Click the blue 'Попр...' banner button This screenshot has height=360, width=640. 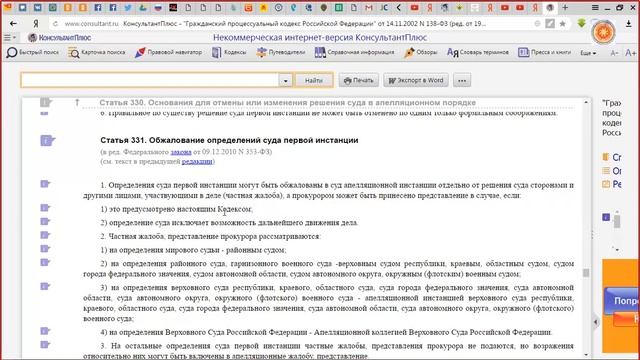pos(622,301)
